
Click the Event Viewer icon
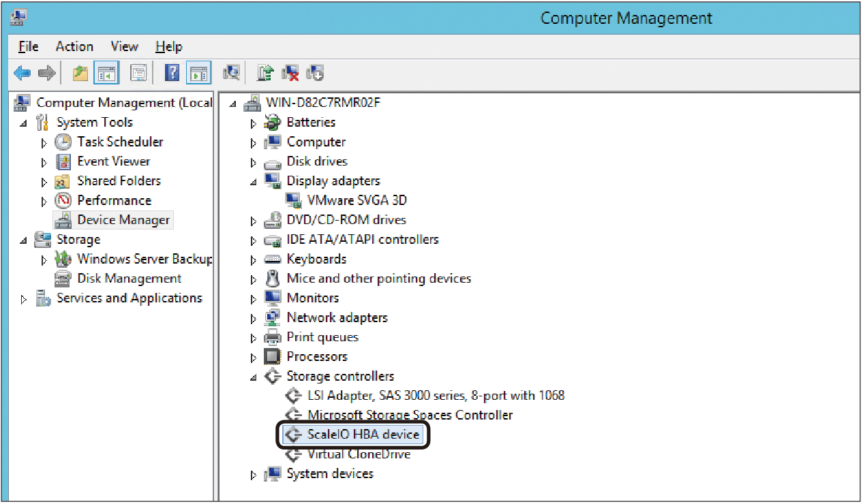tap(63, 161)
